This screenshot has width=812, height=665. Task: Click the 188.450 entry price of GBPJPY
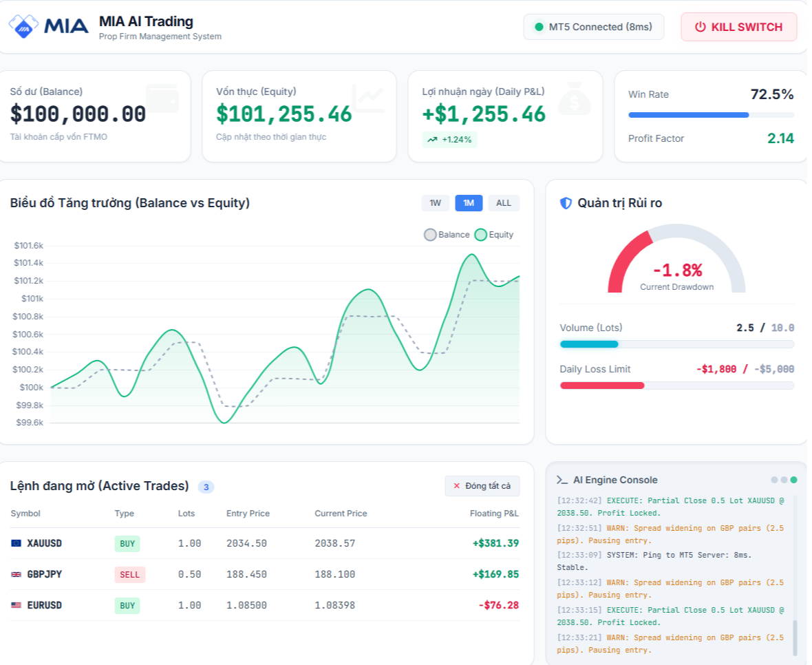coord(246,574)
